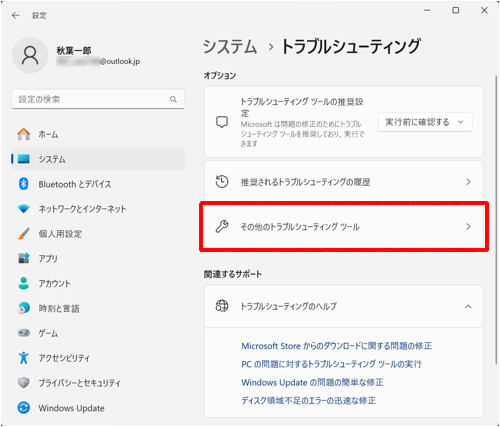
Task: Open 推奨されるトラブルシューティングの履歴
Action: coord(344,182)
